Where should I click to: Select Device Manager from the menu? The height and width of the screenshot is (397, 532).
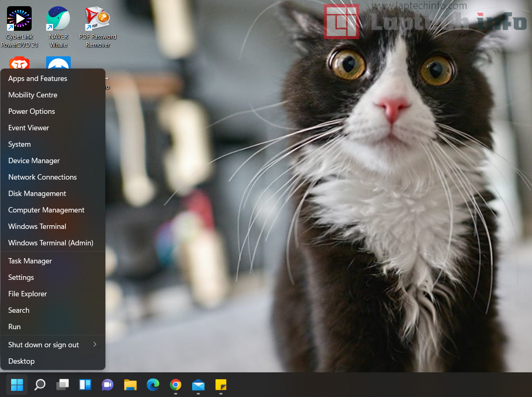coord(34,161)
